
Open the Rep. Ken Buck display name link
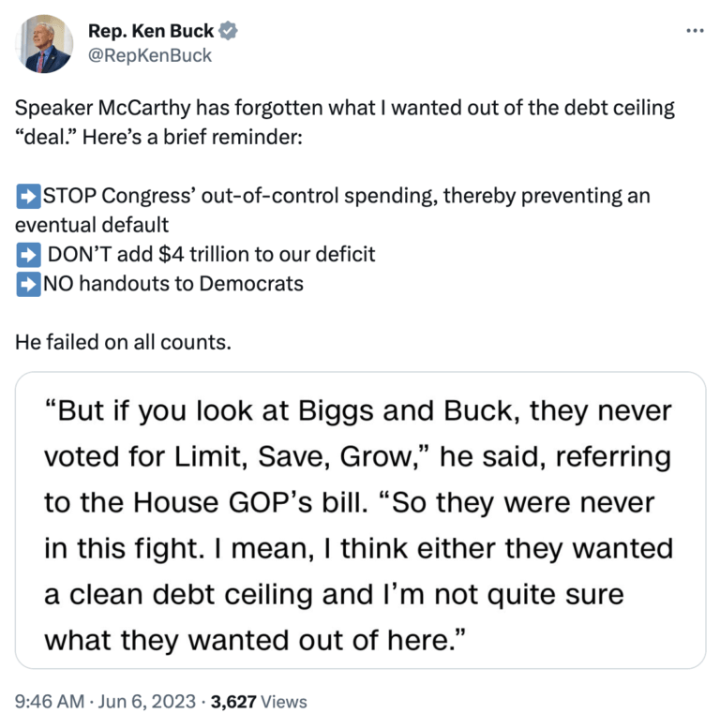tap(150, 31)
